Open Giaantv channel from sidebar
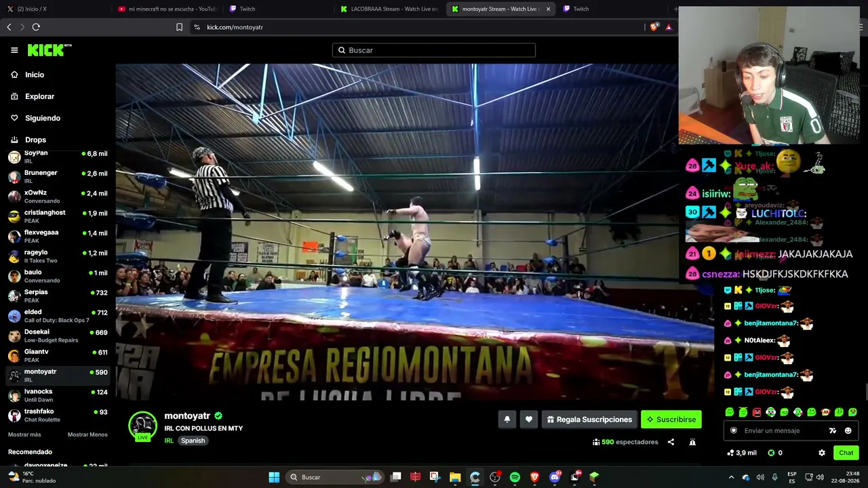 [58, 356]
